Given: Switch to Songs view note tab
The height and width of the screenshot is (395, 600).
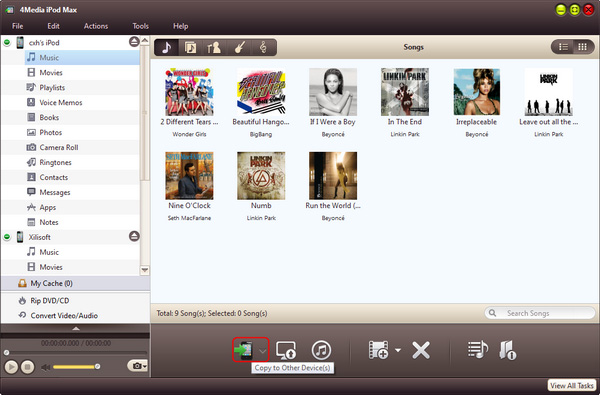Looking at the screenshot, I should pos(166,47).
